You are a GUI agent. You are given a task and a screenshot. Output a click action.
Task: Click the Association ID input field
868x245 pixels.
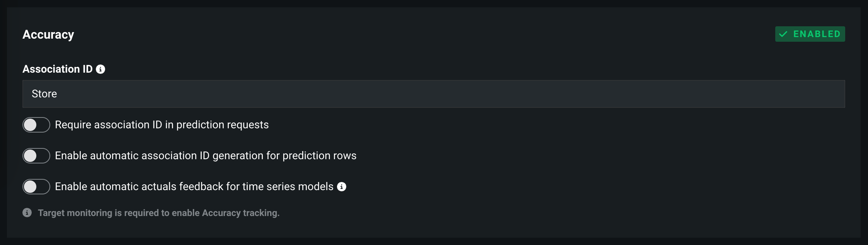[x=434, y=94]
